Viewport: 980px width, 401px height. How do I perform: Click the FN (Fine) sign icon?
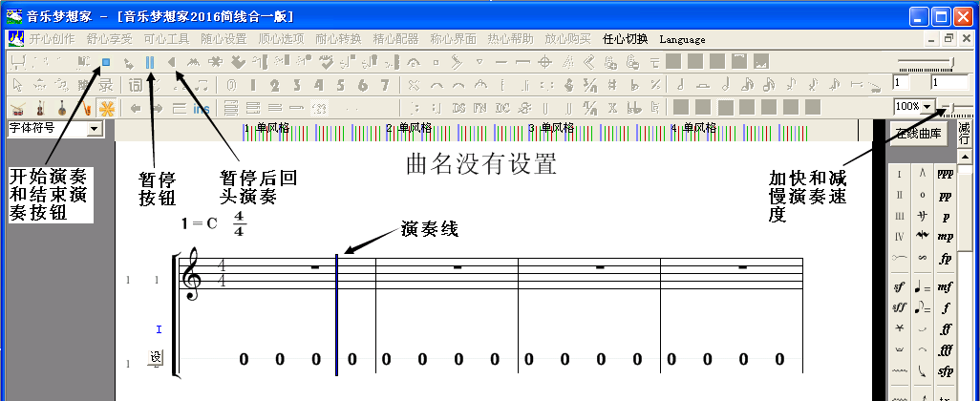(x=480, y=108)
